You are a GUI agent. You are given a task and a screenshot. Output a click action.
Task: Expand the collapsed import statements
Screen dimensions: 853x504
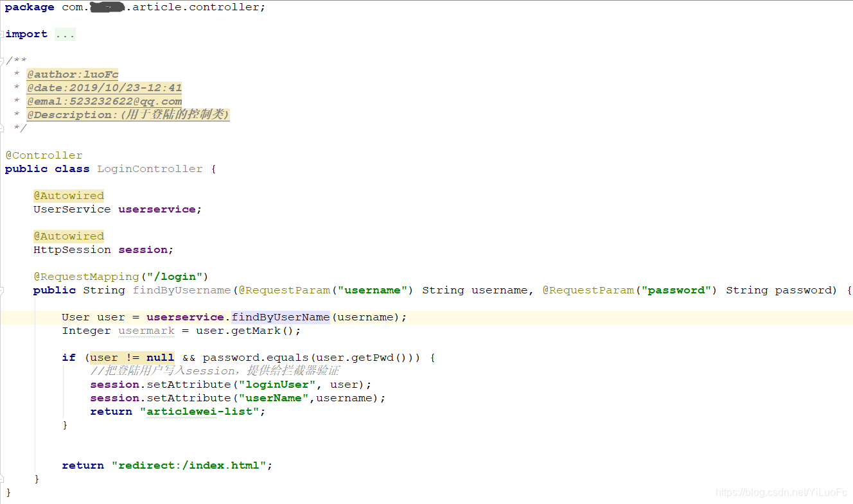[2, 34]
